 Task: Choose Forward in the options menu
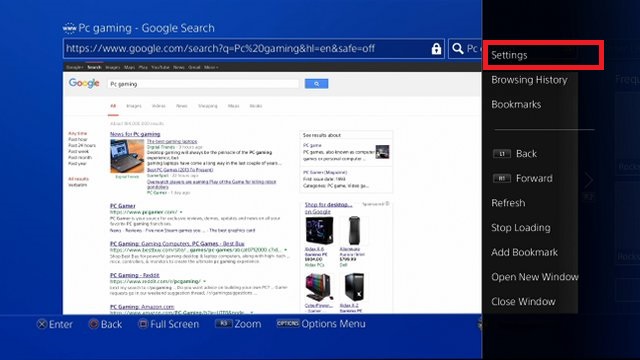tap(534, 178)
